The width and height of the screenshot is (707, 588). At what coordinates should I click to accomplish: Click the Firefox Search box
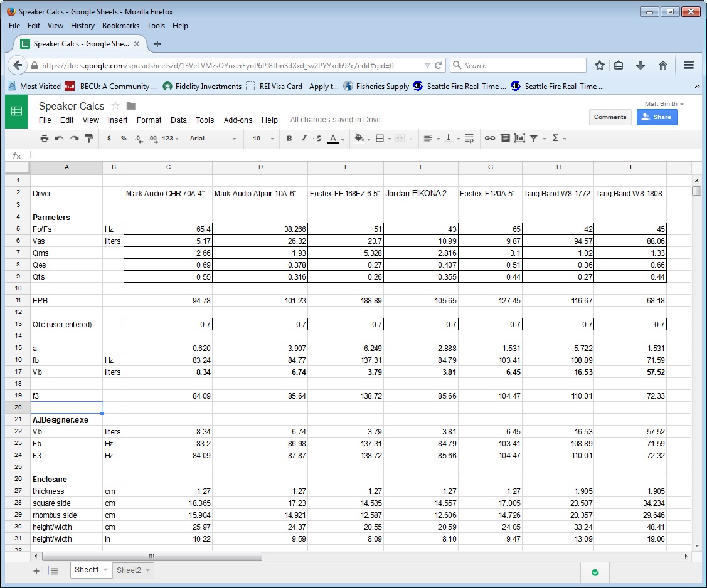click(x=518, y=65)
